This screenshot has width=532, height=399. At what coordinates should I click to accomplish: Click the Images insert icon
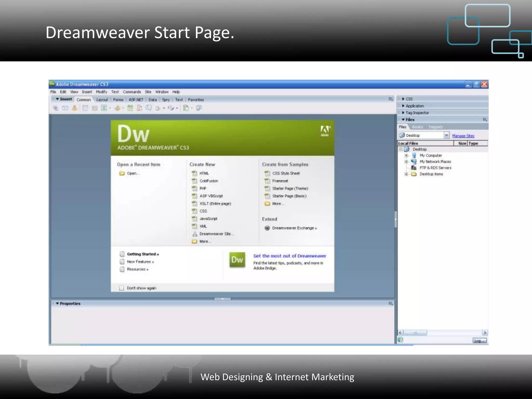tap(104, 108)
